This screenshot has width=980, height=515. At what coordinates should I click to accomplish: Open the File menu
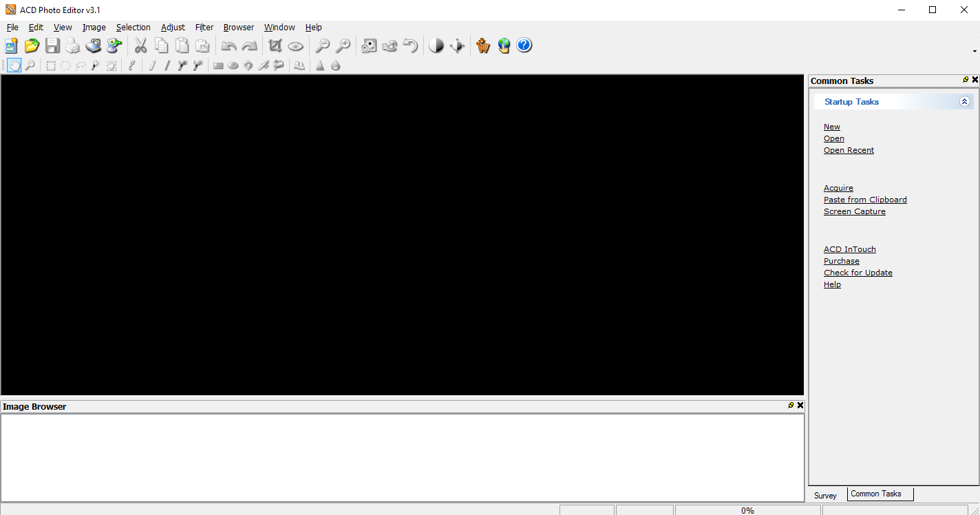12,28
